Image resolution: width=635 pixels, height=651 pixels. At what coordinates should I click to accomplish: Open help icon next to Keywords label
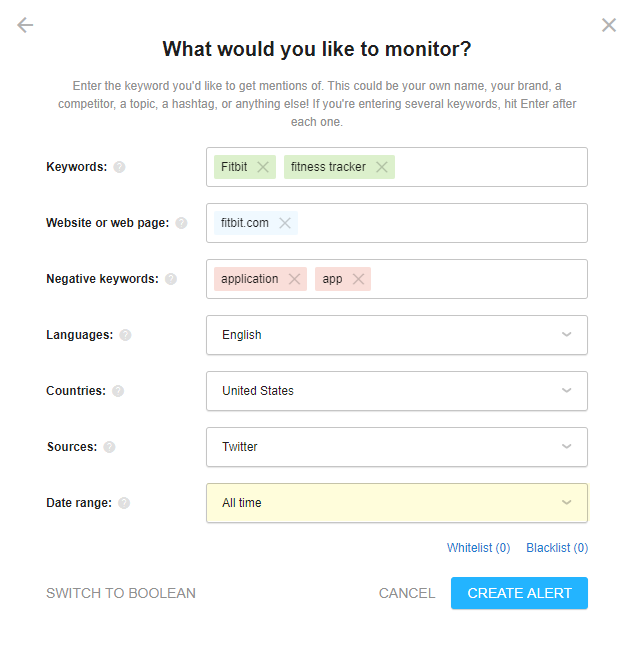119,167
